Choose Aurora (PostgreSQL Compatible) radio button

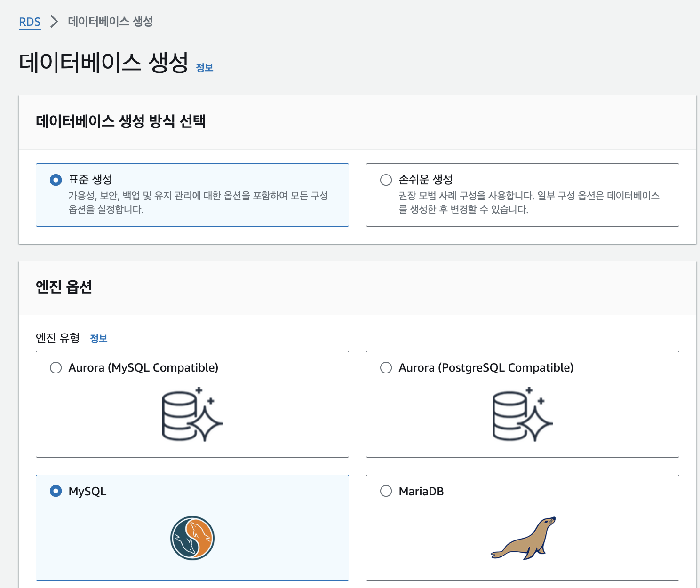pyautogui.click(x=386, y=367)
